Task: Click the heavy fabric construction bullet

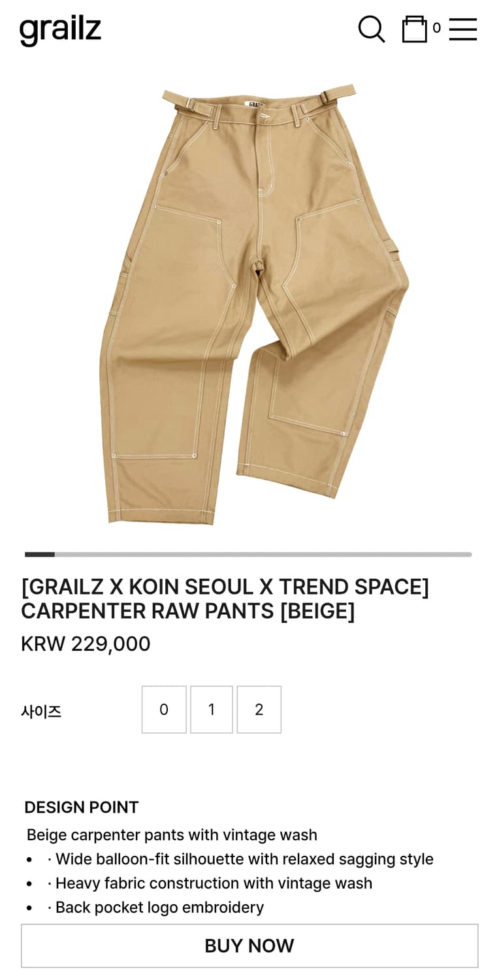Action: (210, 883)
